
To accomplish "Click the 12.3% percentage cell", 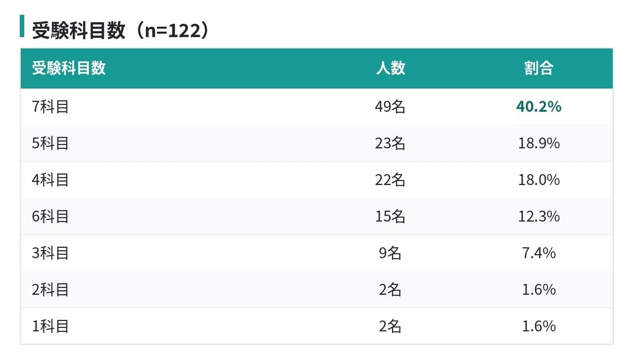I will (x=539, y=216).
